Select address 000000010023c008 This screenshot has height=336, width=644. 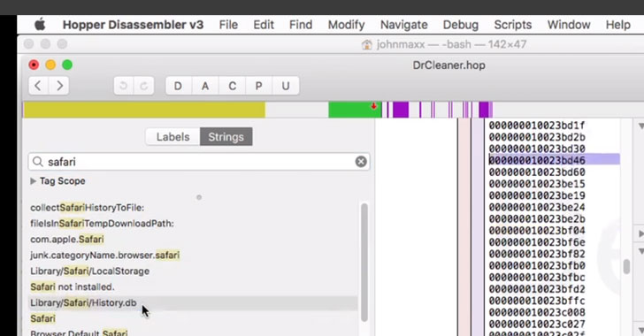pyautogui.click(x=537, y=313)
